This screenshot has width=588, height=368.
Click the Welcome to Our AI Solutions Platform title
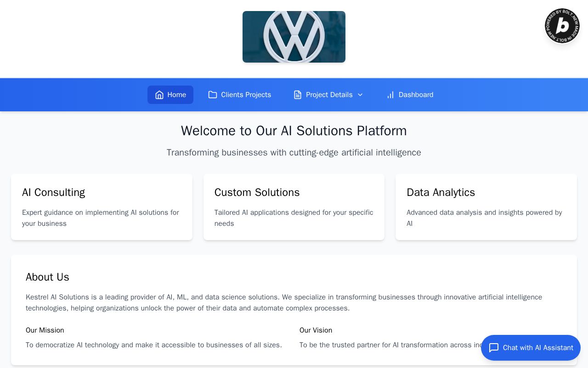click(x=294, y=131)
